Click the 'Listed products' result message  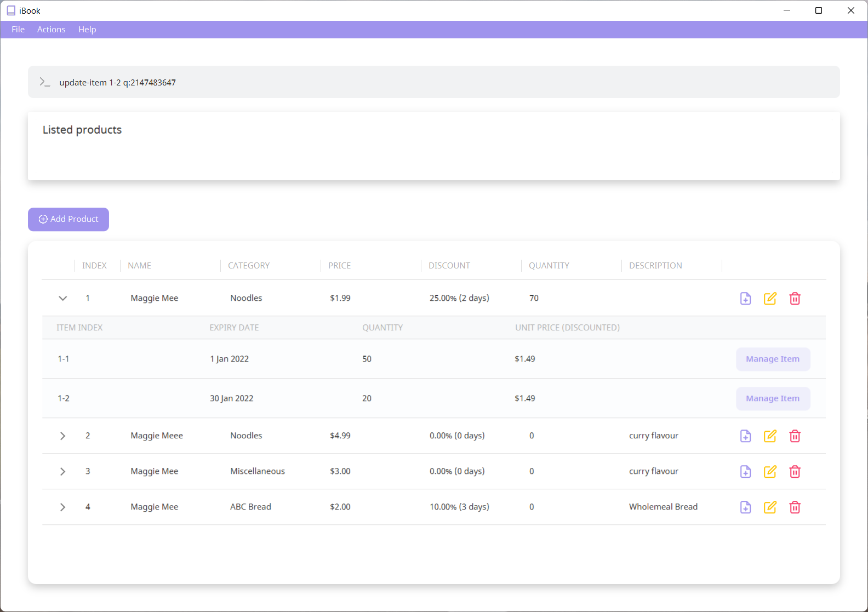coord(82,130)
